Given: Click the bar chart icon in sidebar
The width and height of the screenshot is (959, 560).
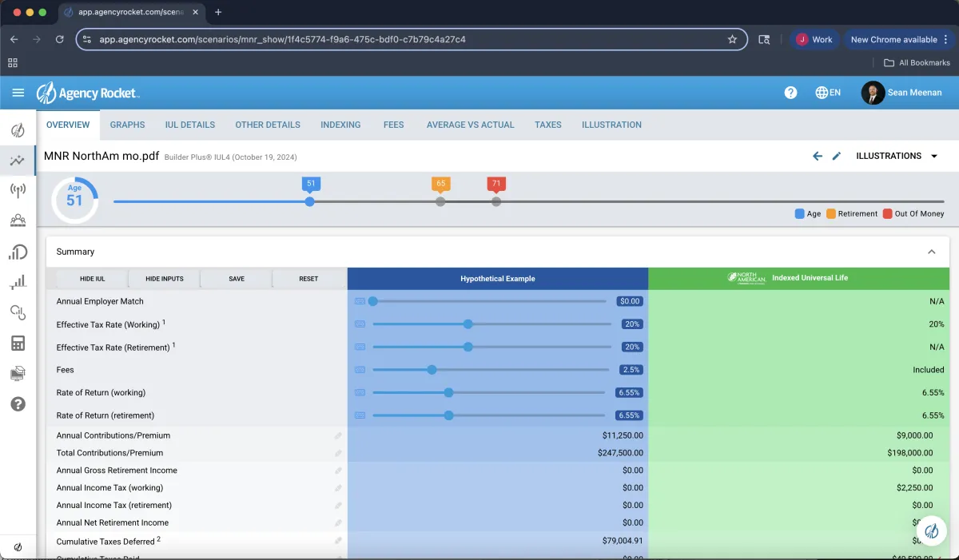Looking at the screenshot, I should 18,282.
